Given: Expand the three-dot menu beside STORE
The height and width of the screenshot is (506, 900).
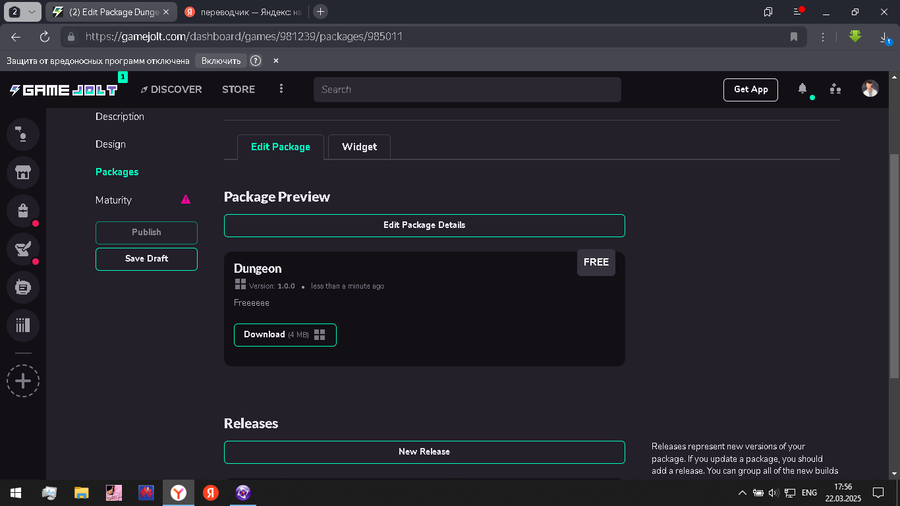Looking at the screenshot, I should 281,89.
